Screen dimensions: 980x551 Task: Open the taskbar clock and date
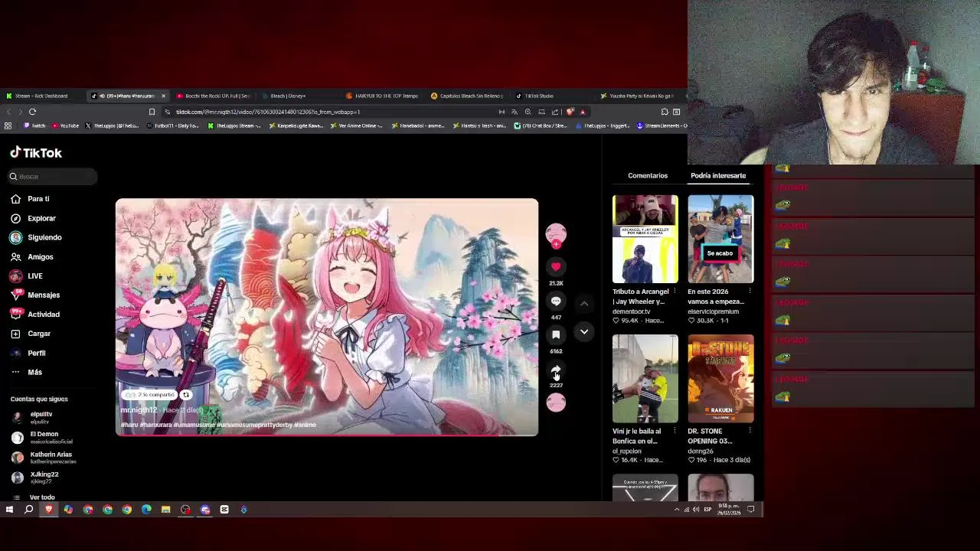tap(727, 510)
